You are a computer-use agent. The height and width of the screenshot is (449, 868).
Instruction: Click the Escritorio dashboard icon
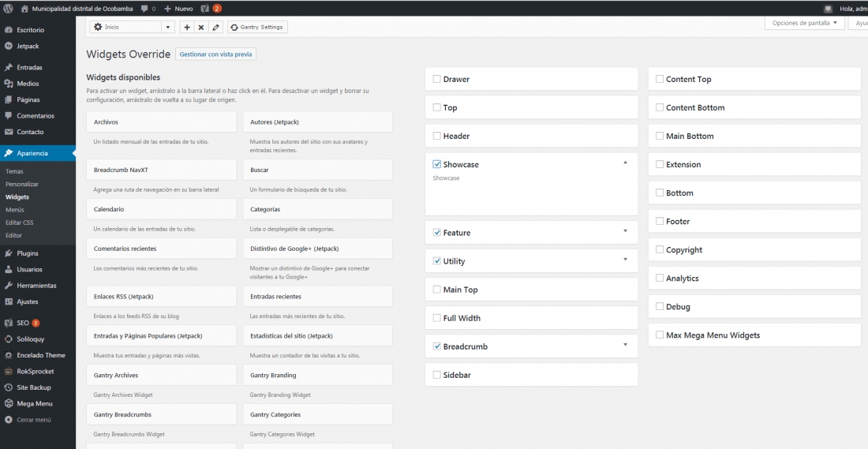[9, 30]
